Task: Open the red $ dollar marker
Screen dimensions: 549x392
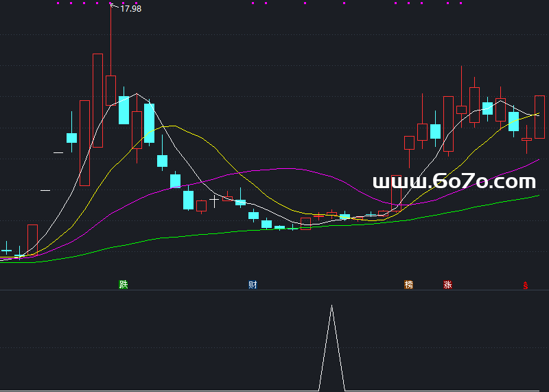Action: [526, 285]
